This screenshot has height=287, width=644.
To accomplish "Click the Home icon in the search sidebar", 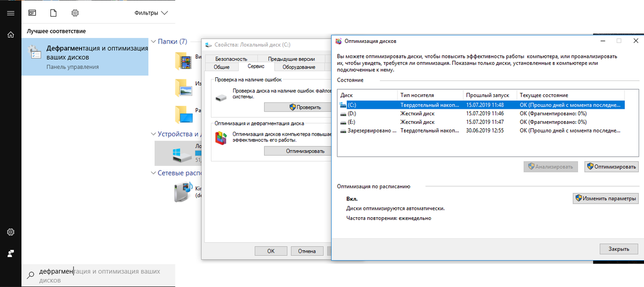I will pos(10,34).
